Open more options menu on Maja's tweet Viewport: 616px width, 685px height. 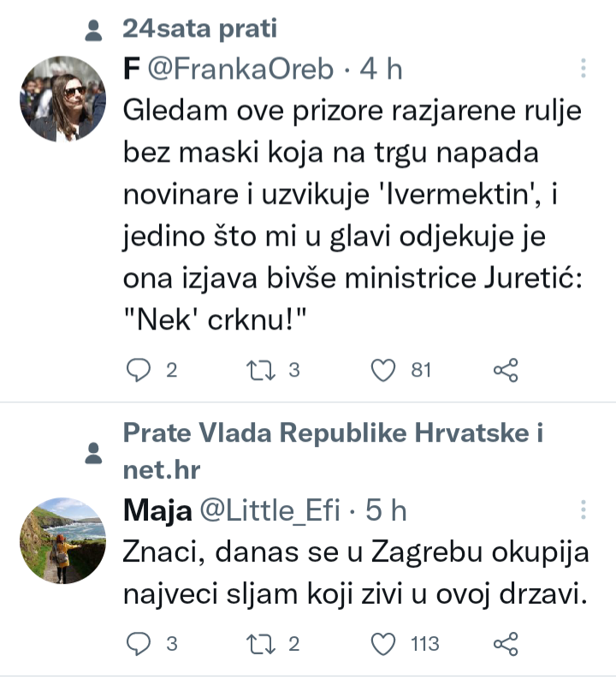point(583,510)
